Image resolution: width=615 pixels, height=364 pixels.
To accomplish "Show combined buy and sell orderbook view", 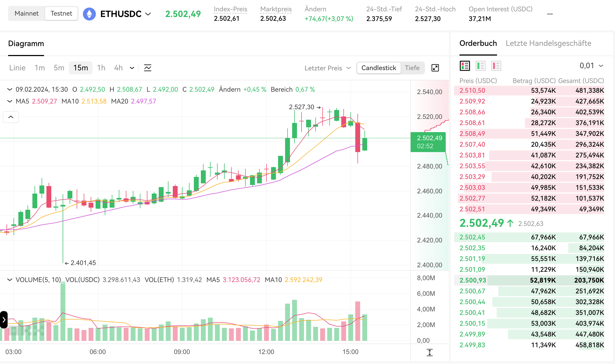I will [x=465, y=66].
